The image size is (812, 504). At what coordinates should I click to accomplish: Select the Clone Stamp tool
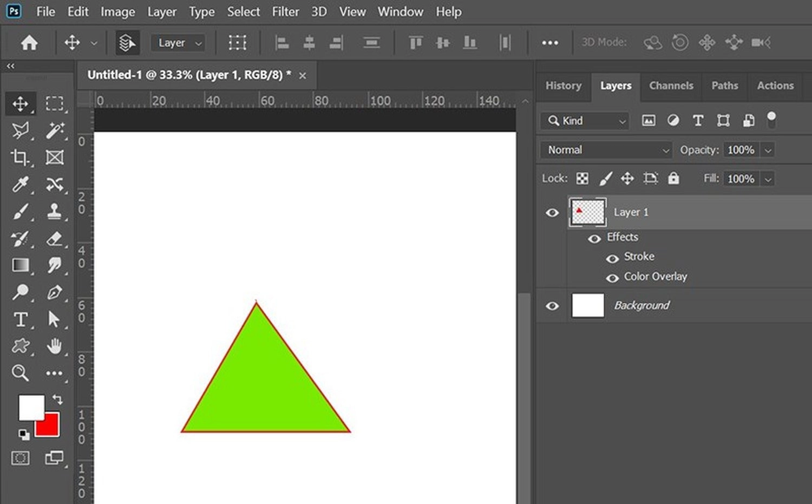point(54,211)
